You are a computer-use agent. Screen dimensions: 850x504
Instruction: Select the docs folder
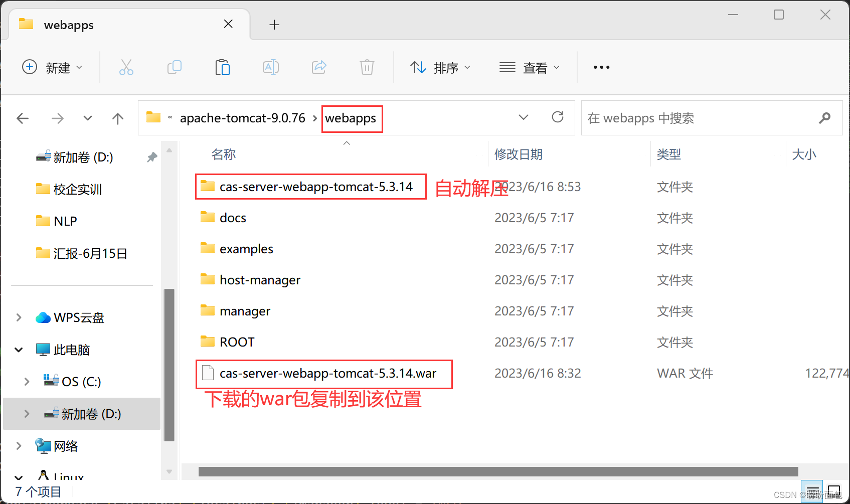point(233,218)
